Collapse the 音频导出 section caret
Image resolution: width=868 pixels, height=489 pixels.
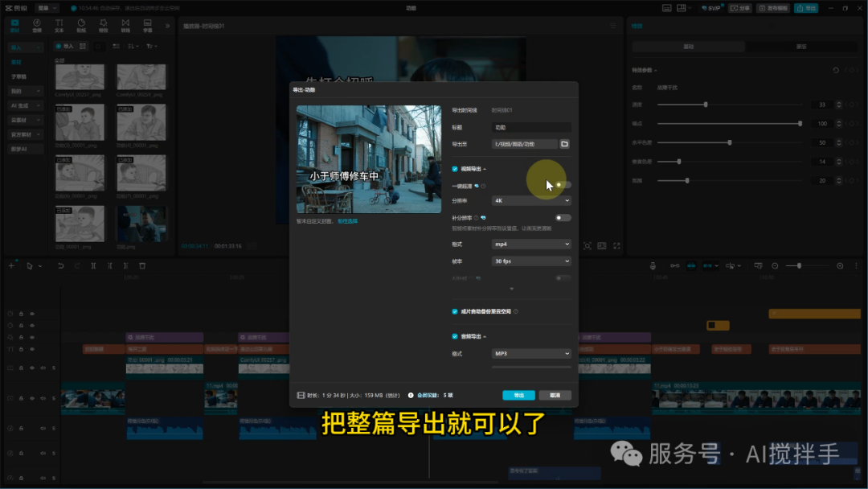pos(485,336)
